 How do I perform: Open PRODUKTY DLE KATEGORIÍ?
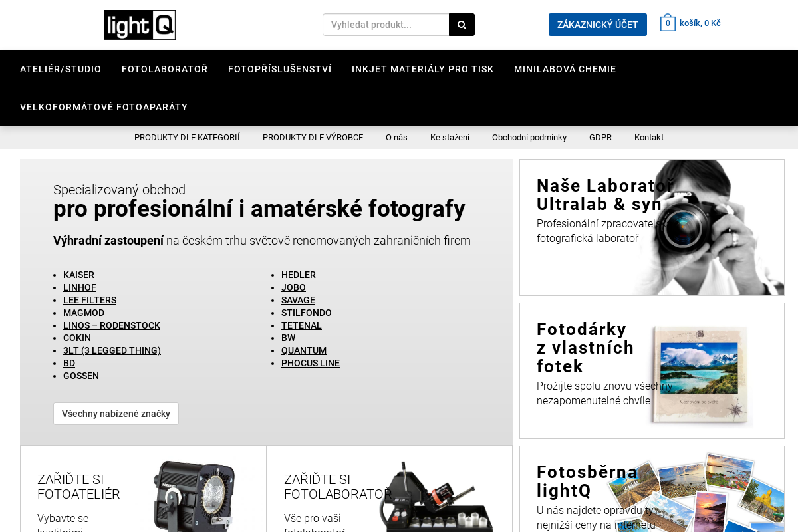click(x=187, y=137)
